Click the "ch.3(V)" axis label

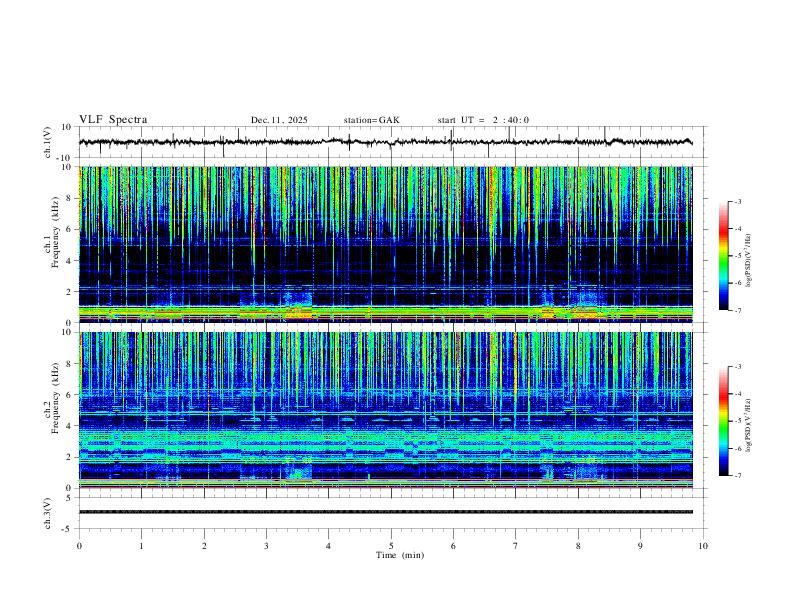(x=48, y=514)
